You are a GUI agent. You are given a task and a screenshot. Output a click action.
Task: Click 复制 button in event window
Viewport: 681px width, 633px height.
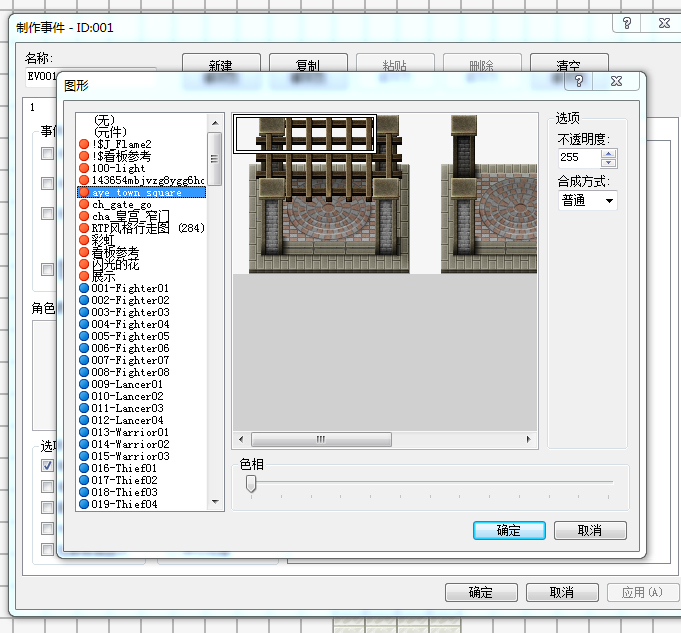click(x=308, y=65)
